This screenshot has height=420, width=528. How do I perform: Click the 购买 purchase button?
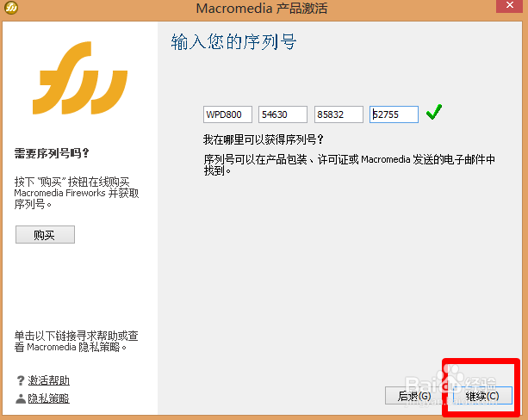pyautogui.click(x=45, y=235)
